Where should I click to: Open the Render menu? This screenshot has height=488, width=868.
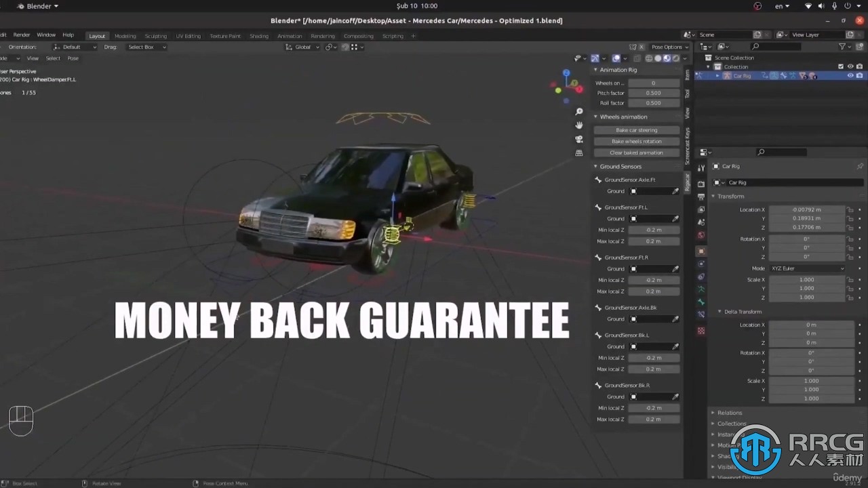[22, 35]
